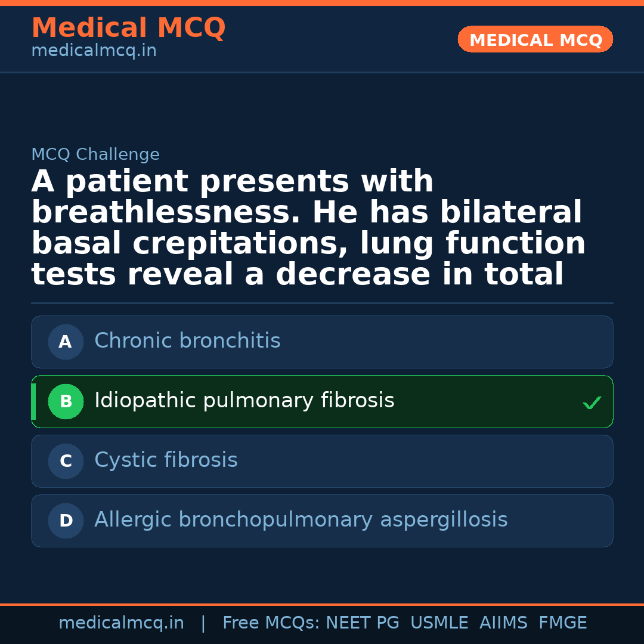This screenshot has width=644, height=644.
Task: Open the medicalmcq.in link in footer
Action: pyautogui.click(x=121, y=623)
